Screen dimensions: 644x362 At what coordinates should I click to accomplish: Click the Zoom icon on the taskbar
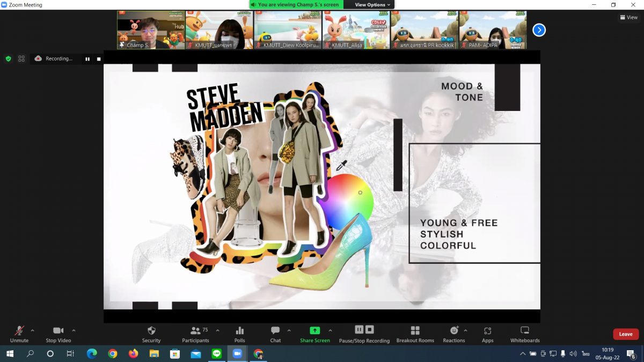coord(237,353)
